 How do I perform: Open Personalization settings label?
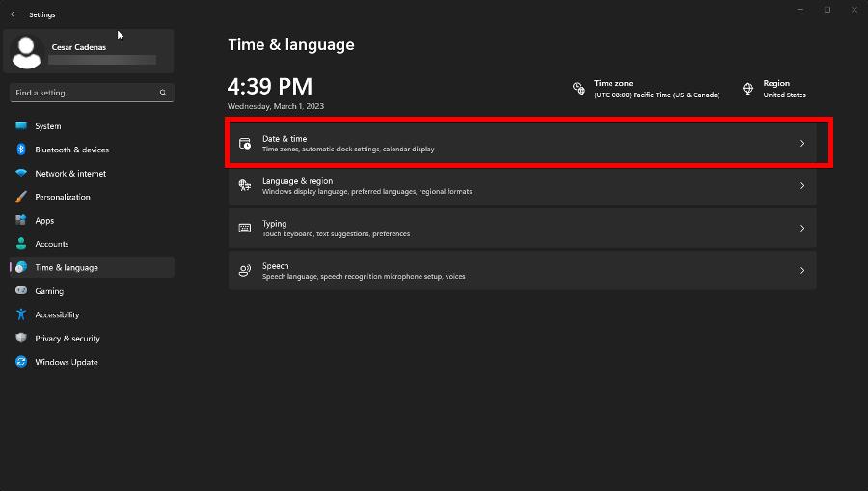(x=63, y=197)
